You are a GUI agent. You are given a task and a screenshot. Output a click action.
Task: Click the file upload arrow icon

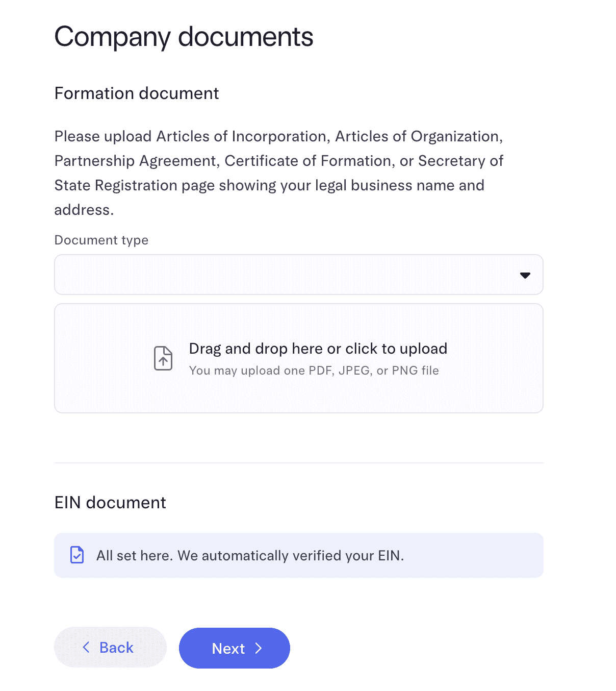[163, 358]
